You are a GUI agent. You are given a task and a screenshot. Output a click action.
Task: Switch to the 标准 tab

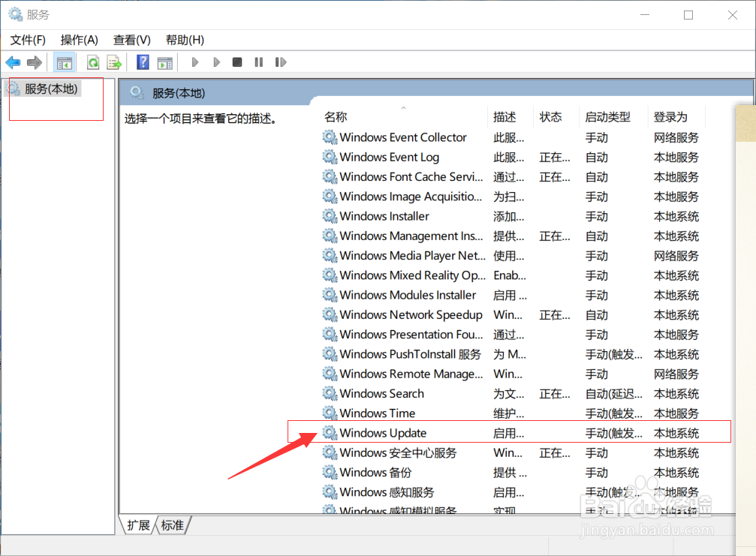click(171, 525)
